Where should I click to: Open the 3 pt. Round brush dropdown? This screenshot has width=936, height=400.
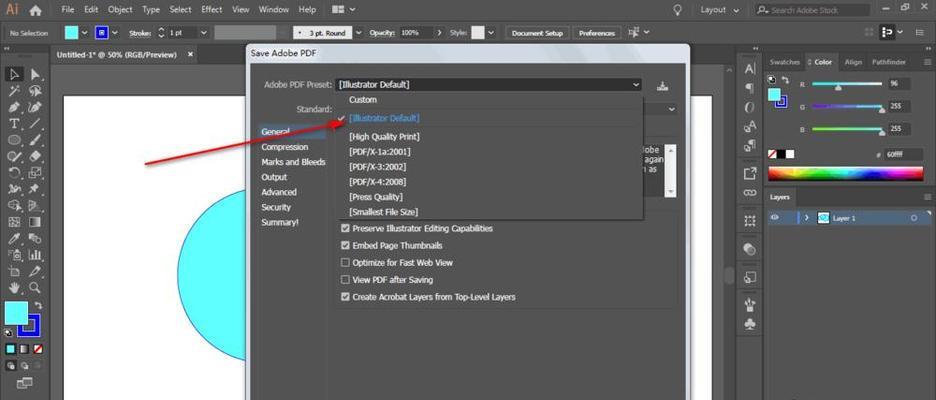click(x=358, y=33)
